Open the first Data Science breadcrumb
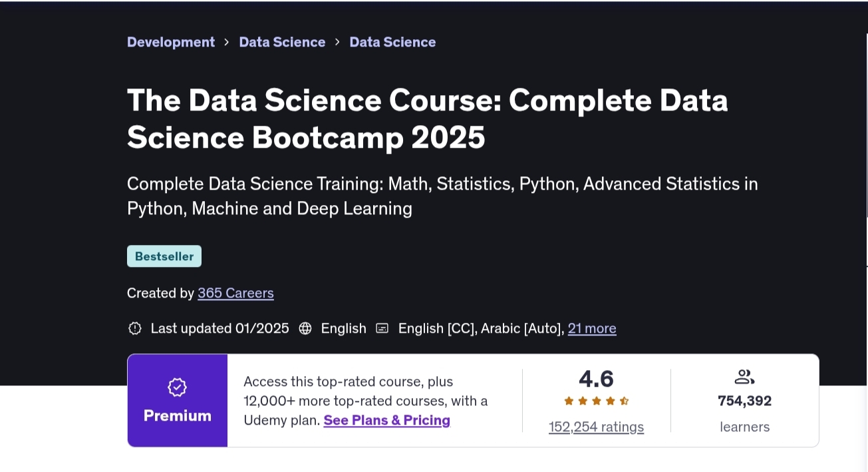This screenshot has width=868, height=472. (282, 42)
